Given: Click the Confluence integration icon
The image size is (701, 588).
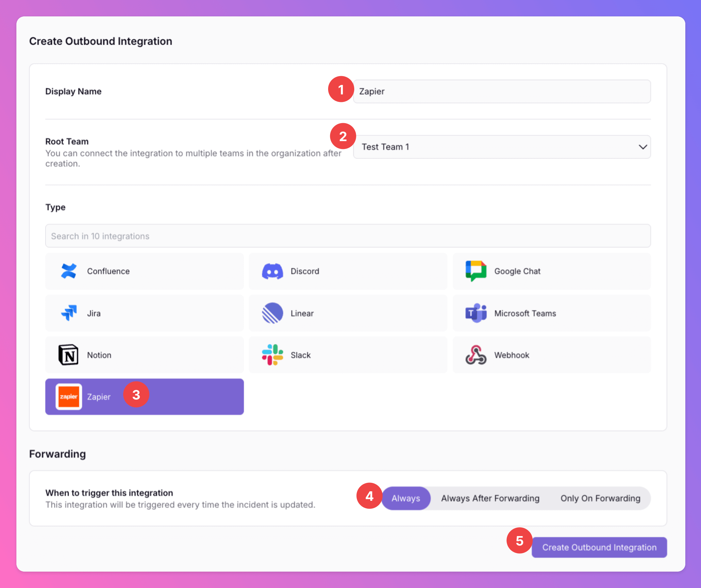Looking at the screenshot, I should (x=69, y=271).
